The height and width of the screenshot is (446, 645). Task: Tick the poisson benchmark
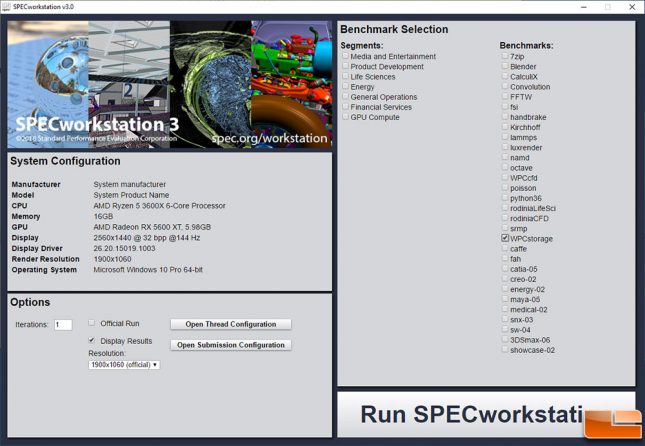505,188
